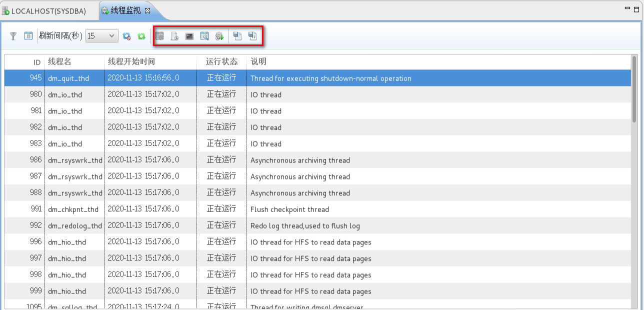Click the floppy disk with page icon
This screenshot has height=310, width=644.
(237, 36)
